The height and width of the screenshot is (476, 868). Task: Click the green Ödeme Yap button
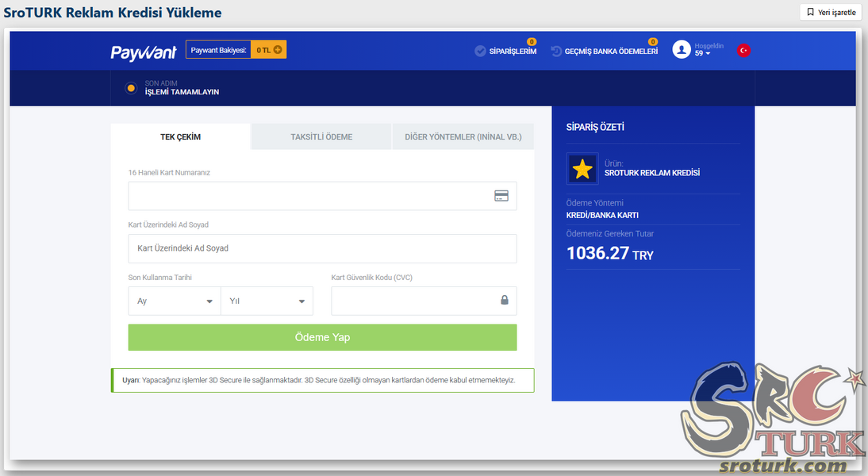[322, 337]
